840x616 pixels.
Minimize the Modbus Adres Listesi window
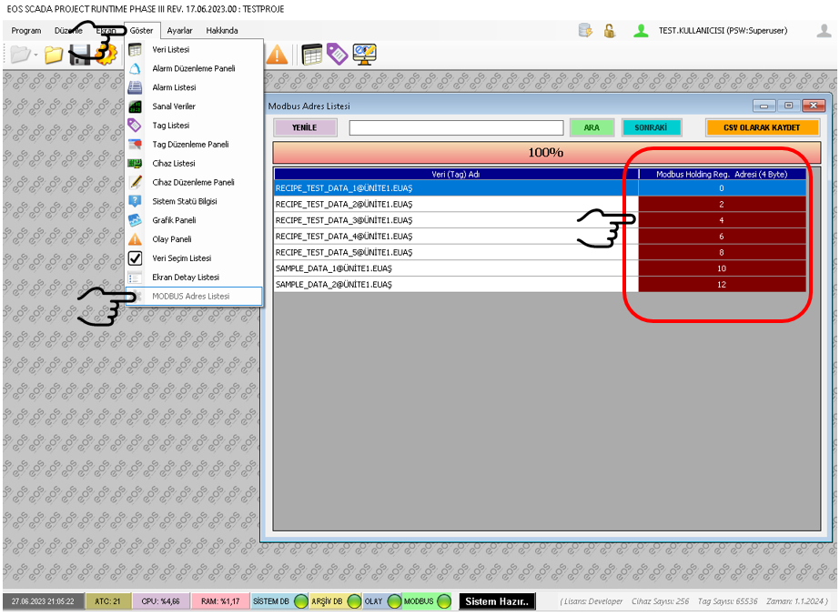click(x=764, y=106)
